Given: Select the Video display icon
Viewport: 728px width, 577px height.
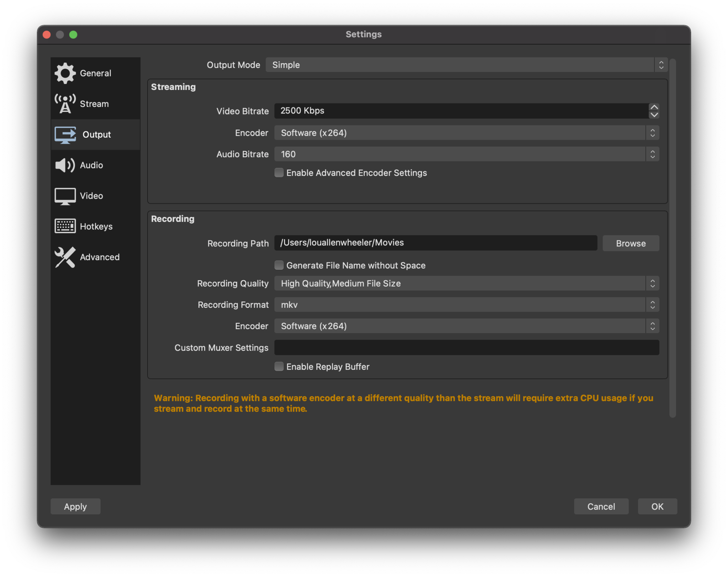Looking at the screenshot, I should point(65,196).
